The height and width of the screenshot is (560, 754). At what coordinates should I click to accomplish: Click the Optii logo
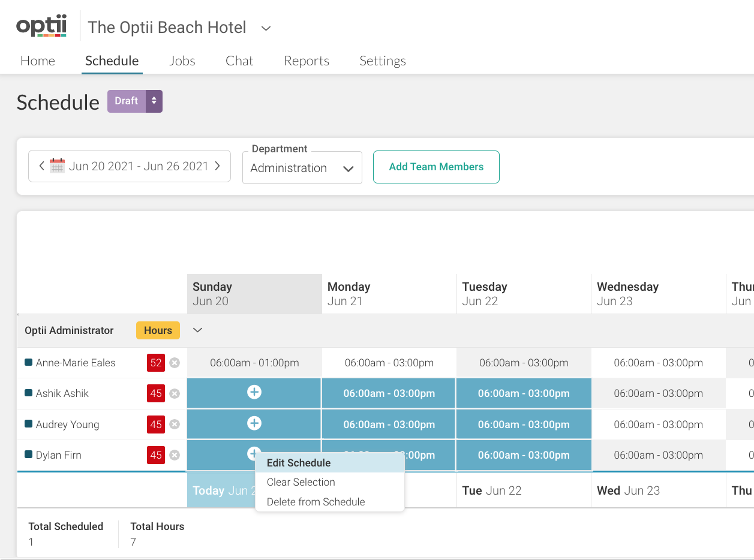[41, 27]
